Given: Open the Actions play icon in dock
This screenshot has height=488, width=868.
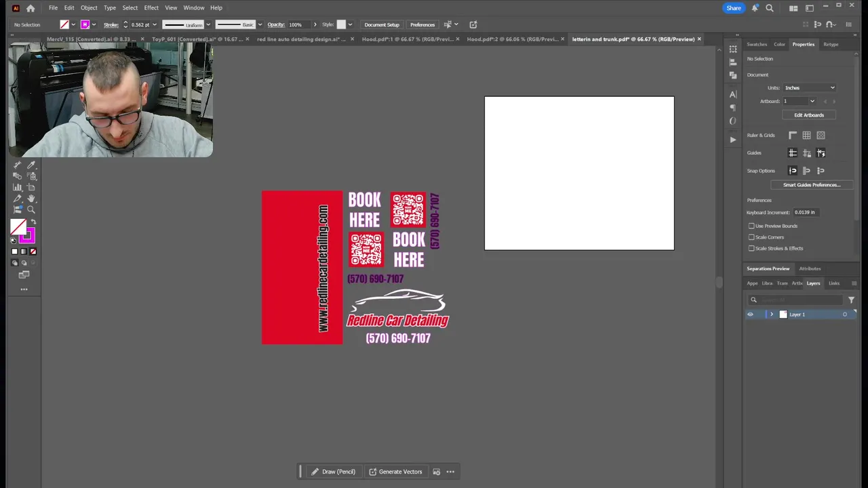Looking at the screenshot, I should pos(733,140).
